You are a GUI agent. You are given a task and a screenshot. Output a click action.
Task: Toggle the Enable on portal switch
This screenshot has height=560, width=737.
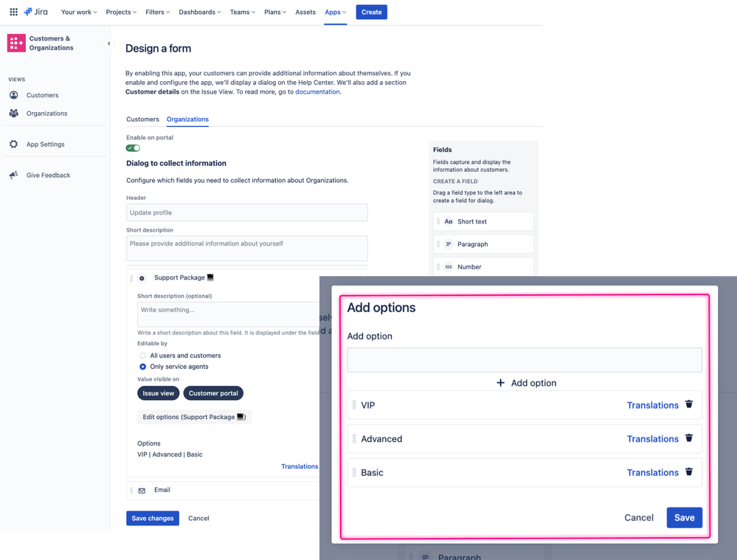point(133,148)
